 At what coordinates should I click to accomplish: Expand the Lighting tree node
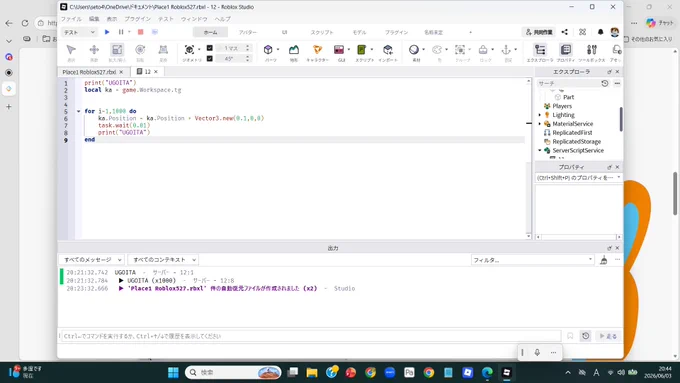(540, 115)
